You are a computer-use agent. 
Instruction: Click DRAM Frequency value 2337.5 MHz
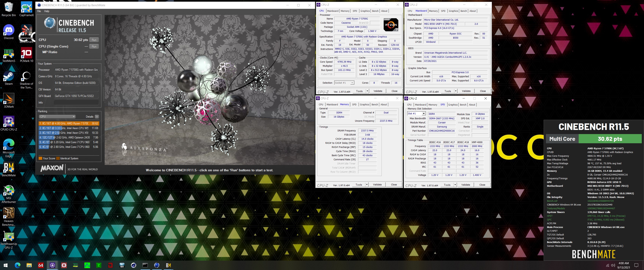click(x=367, y=131)
